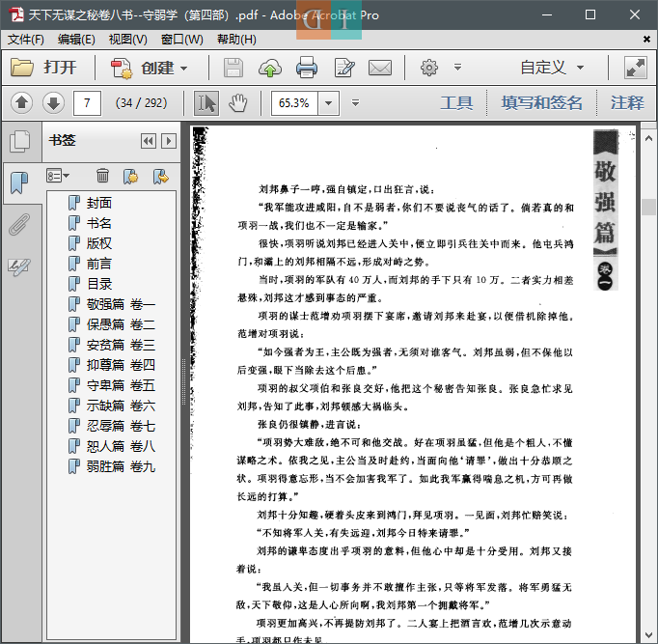Jump to the 书名 bookmark

[99, 223]
